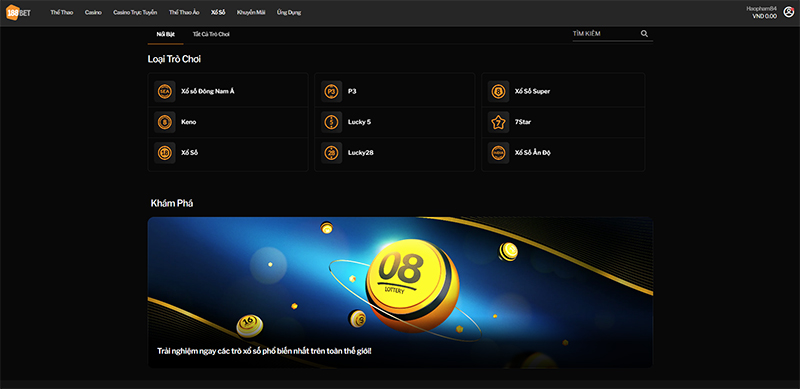Viewport: 800px width, 389px height.
Task: Open the Casino menu item
Action: [93, 12]
